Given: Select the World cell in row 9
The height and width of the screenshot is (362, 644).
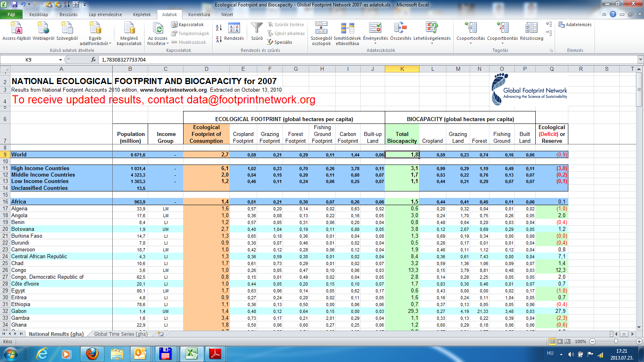Looking at the screenshot, I should [61, 154].
